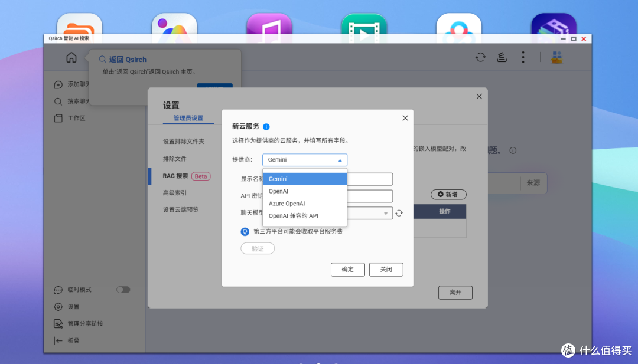638x364 pixels.
Task: Open 高级索引 settings section
Action: click(x=174, y=193)
